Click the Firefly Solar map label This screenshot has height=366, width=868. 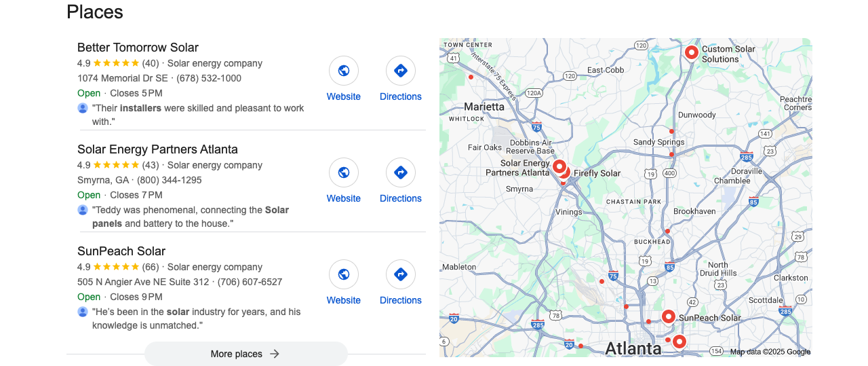(597, 173)
